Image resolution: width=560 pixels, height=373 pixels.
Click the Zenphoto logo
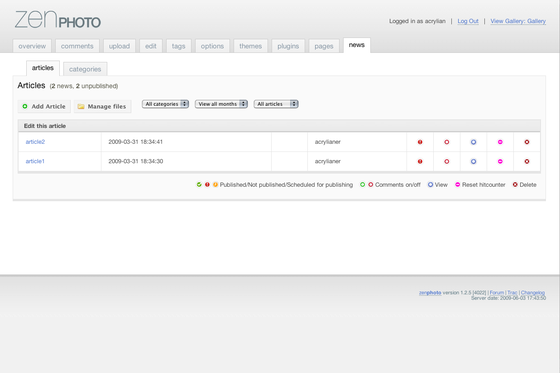[58, 20]
